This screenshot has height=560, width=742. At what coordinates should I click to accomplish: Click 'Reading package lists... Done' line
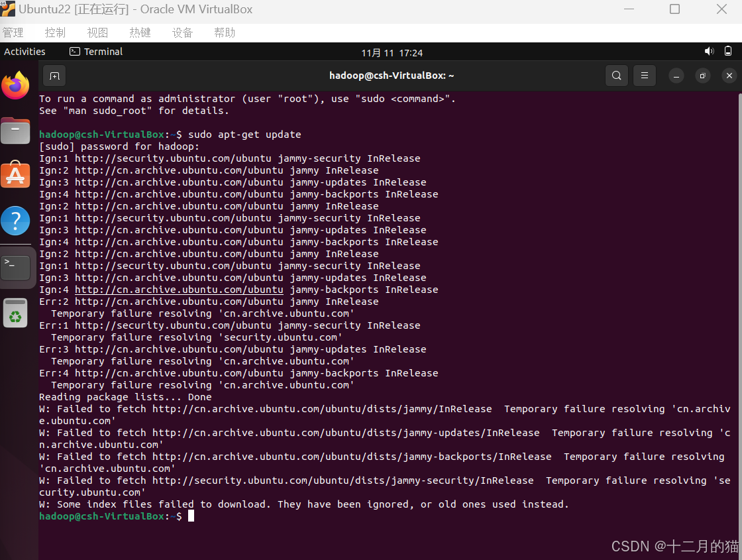click(125, 397)
